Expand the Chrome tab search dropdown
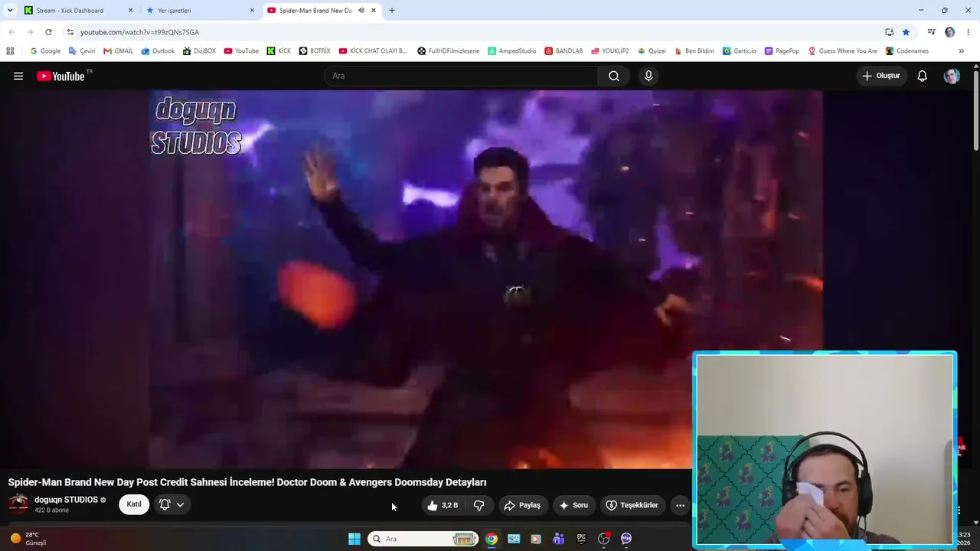Screen dimensions: 980x551 (x=10, y=11)
